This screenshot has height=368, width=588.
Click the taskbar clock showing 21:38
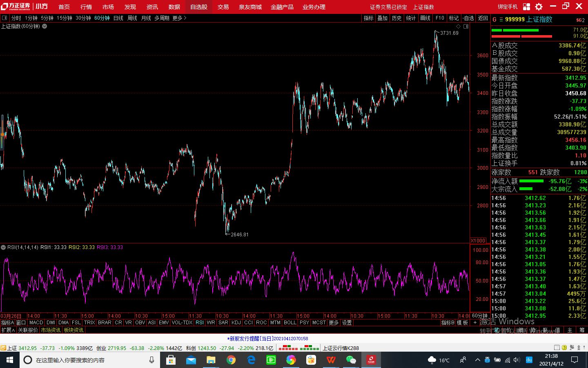[x=551, y=360]
